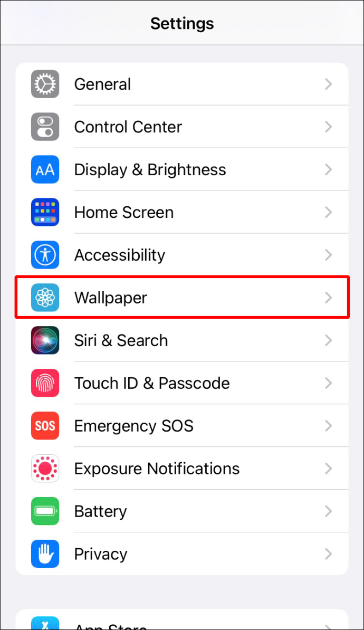
Task: Tap the Privacy hand icon
Action: [45, 553]
